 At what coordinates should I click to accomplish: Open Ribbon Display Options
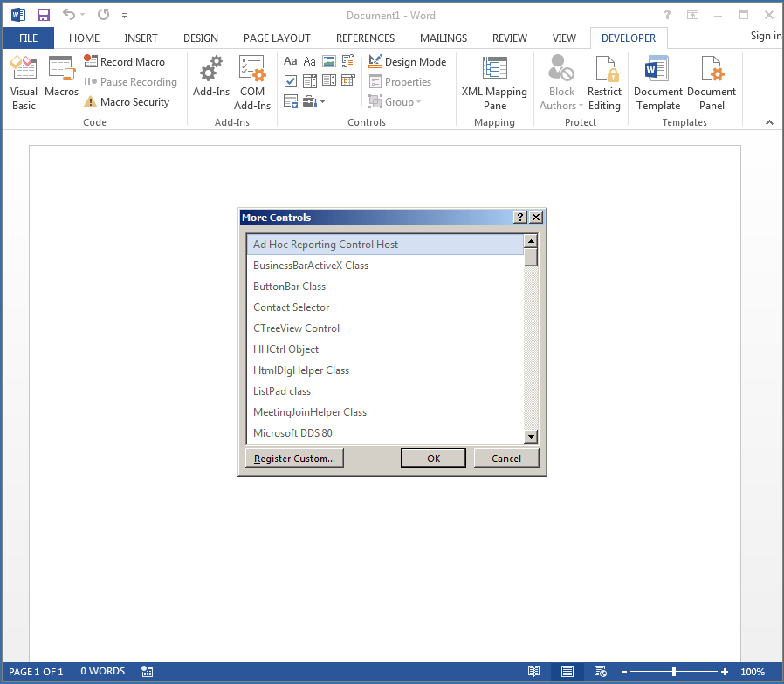pos(692,15)
